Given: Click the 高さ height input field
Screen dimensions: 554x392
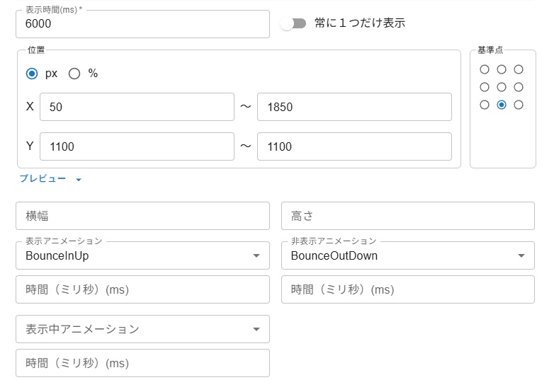Looking at the screenshot, I should [x=407, y=216].
